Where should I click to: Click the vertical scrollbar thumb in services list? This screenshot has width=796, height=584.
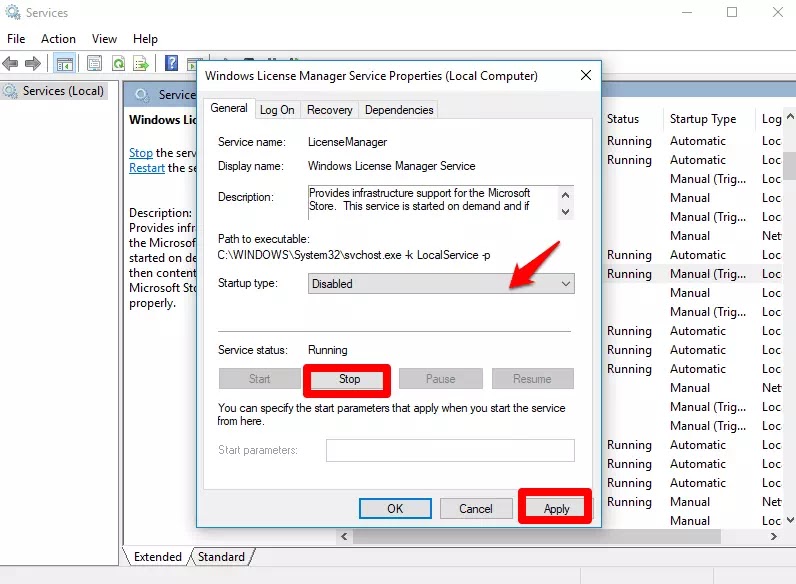tap(790, 165)
